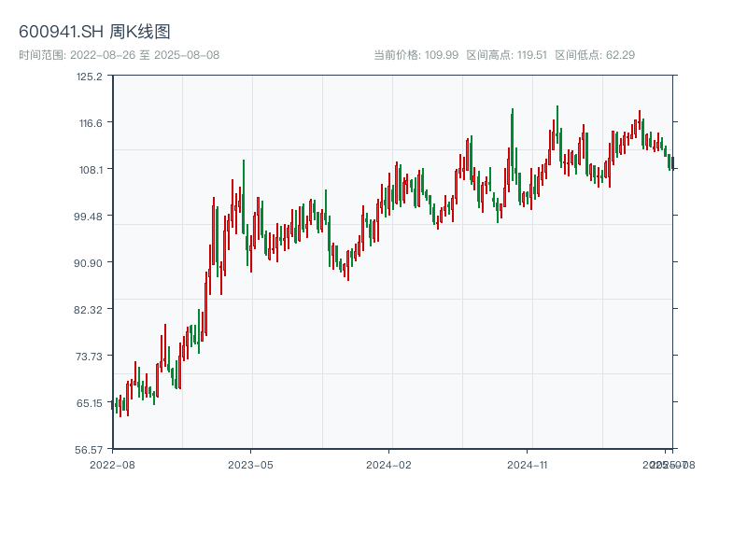Click the y-axis value 90.90
This screenshot has width=747, height=560.
[88, 263]
